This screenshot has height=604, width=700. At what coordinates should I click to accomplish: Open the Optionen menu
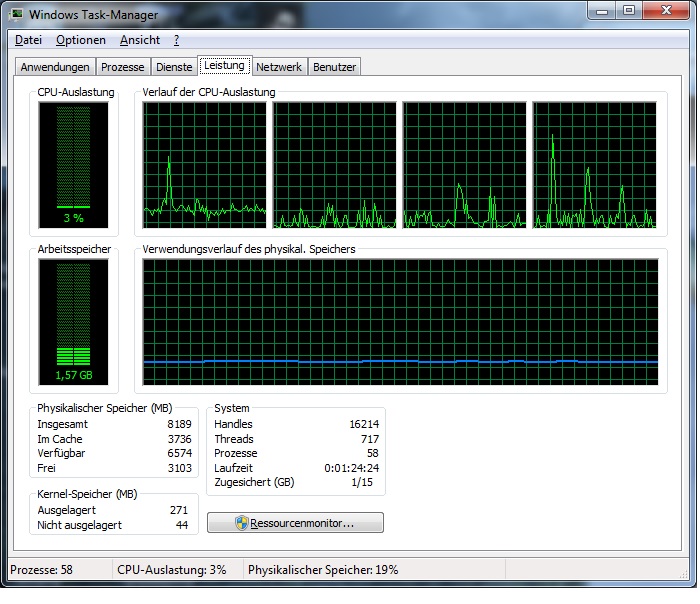click(81, 40)
